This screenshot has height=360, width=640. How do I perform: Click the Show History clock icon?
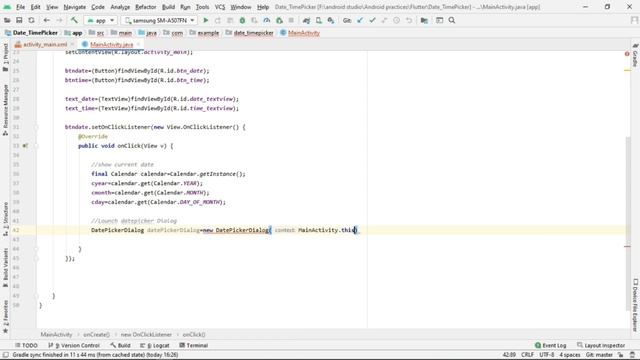tap(396, 20)
